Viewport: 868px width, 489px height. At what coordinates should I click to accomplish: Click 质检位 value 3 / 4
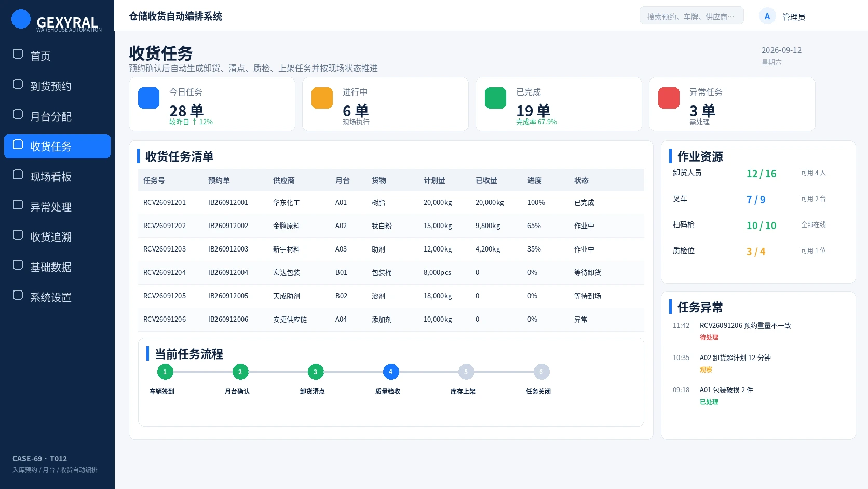pyautogui.click(x=756, y=252)
